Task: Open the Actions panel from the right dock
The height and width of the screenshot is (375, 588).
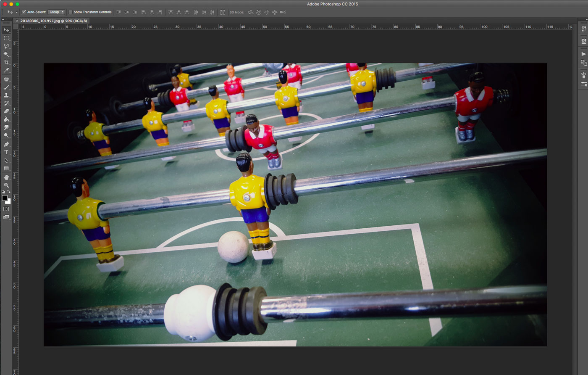Action: [584, 54]
